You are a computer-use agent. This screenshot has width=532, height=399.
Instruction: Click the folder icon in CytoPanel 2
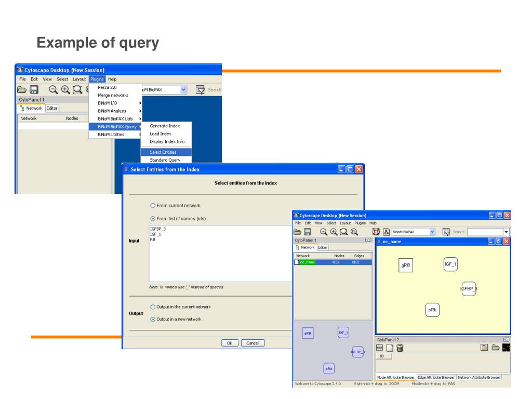(x=495, y=348)
